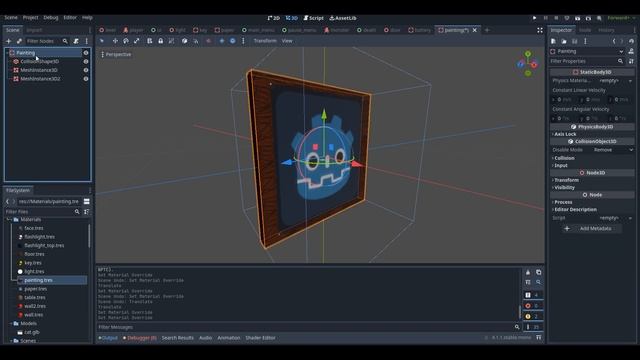Activate Scale Mode tool in viewport toolbar
This screenshot has width=640, height=360.
[x=137, y=41]
